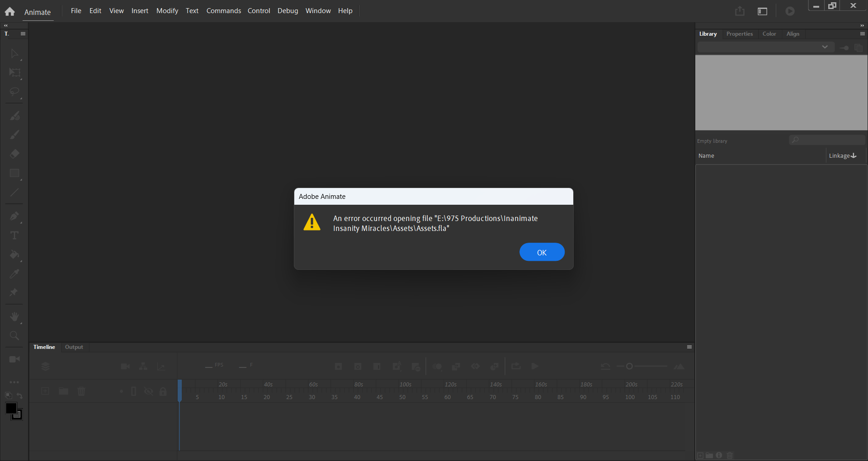The height and width of the screenshot is (461, 868).
Task: Open the Commands menu
Action: 224,11
